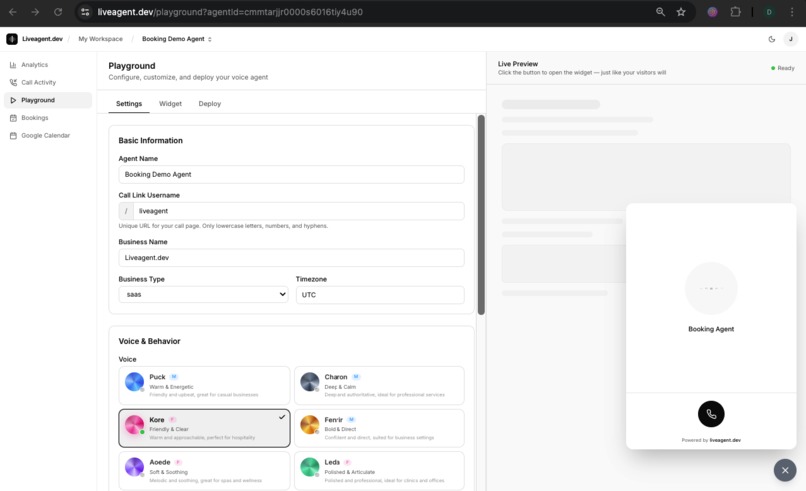The height and width of the screenshot is (491, 806).
Task: Click the Leda voice green avatar
Action: [309, 467]
